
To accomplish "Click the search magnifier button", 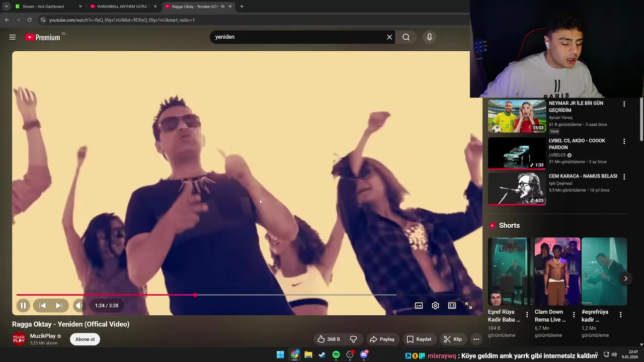I will 406,37.
